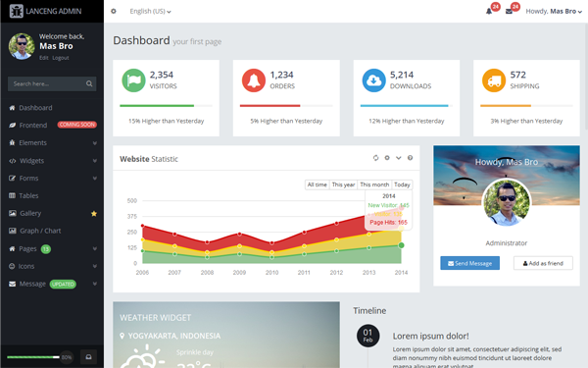Expand the Forms submenu
The image size is (588, 368).
pyautogui.click(x=95, y=179)
